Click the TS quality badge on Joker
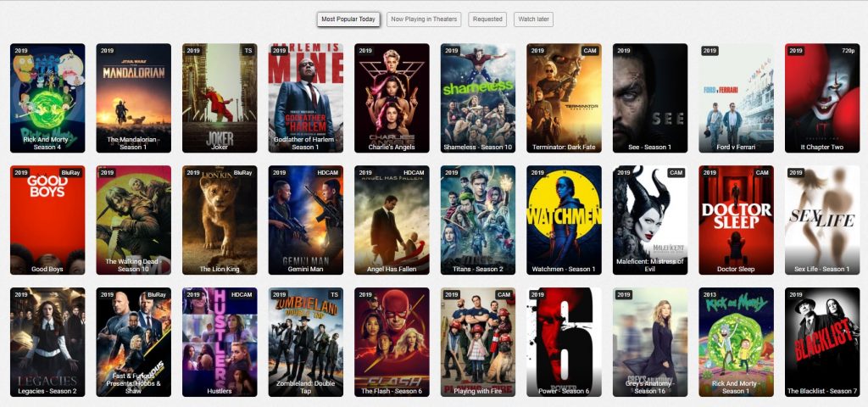 tap(248, 50)
